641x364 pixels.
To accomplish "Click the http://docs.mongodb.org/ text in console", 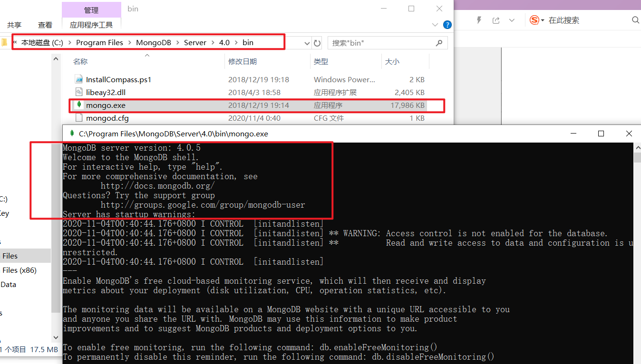I will point(157,186).
